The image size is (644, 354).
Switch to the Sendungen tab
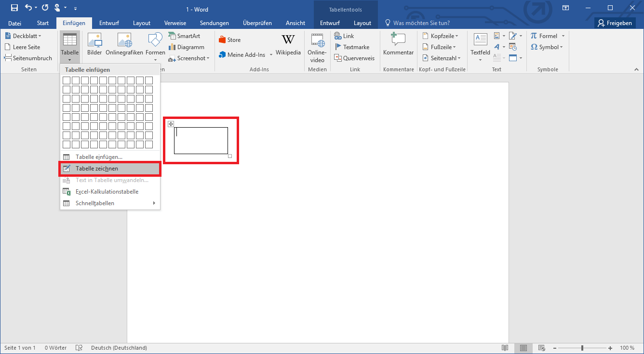pos(215,23)
